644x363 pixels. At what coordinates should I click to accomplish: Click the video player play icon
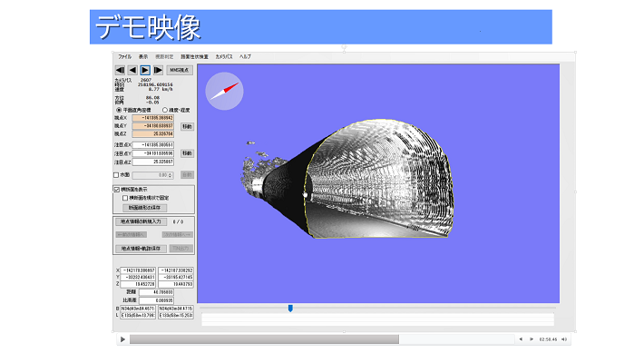click(122, 339)
